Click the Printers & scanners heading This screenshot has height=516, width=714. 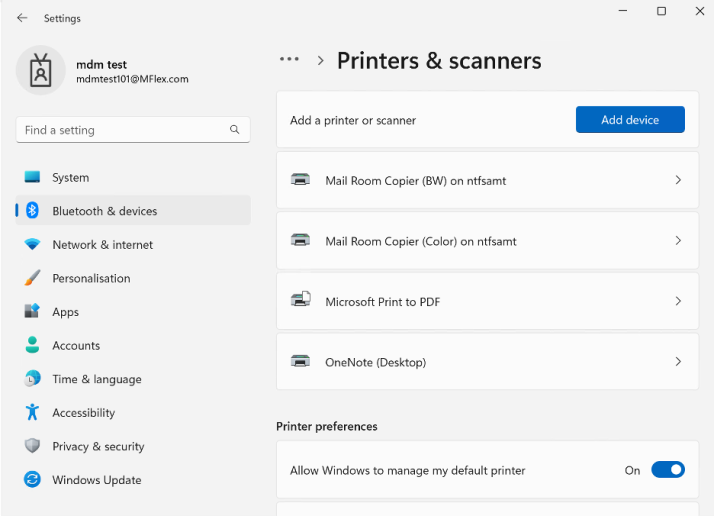click(x=439, y=61)
